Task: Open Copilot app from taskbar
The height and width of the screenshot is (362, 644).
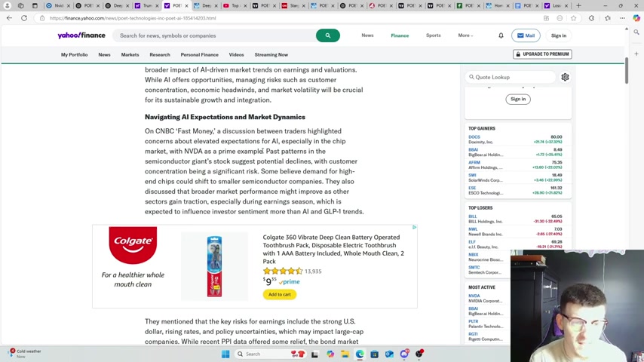Action: pyautogui.click(x=330, y=354)
